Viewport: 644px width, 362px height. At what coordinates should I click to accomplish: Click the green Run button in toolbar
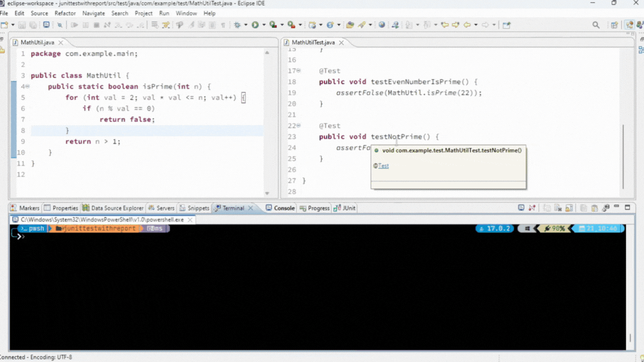pyautogui.click(x=255, y=25)
